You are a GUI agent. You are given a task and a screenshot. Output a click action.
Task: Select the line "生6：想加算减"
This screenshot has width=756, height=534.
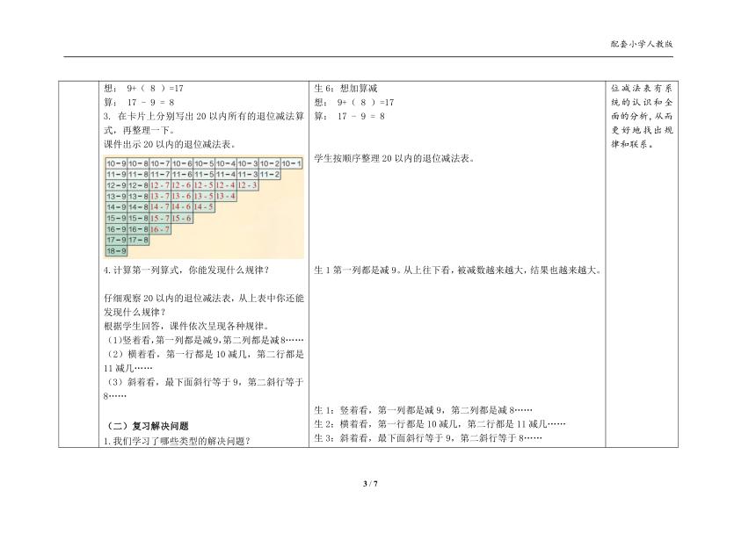(x=345, y=88)
